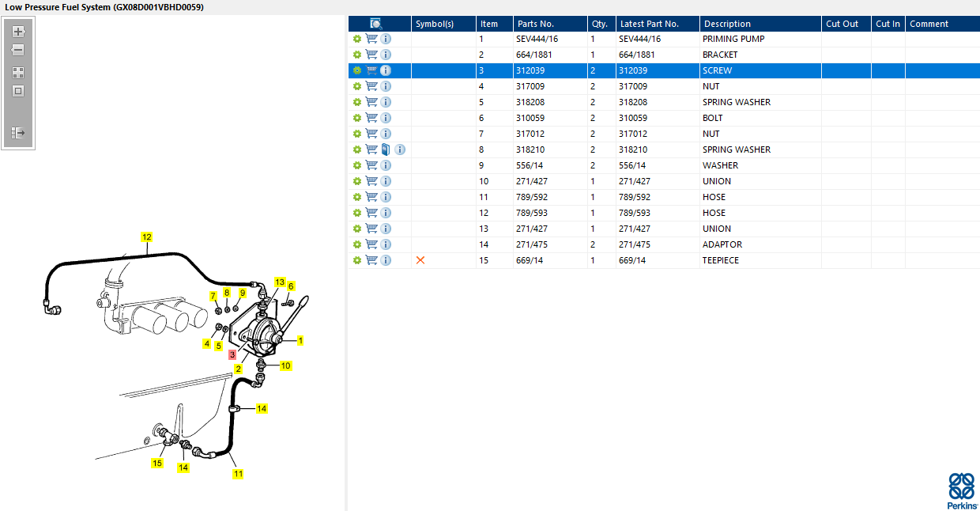This screenshot has width=980, height=511.
Task: Select callout 10 on the diagram
Action: [x=285, y=365]
